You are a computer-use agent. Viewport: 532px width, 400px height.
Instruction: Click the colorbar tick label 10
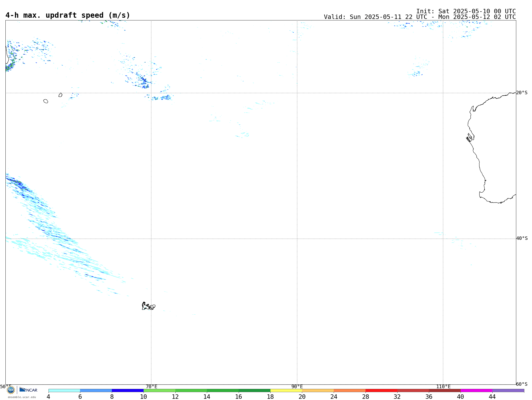coord(144,397)
